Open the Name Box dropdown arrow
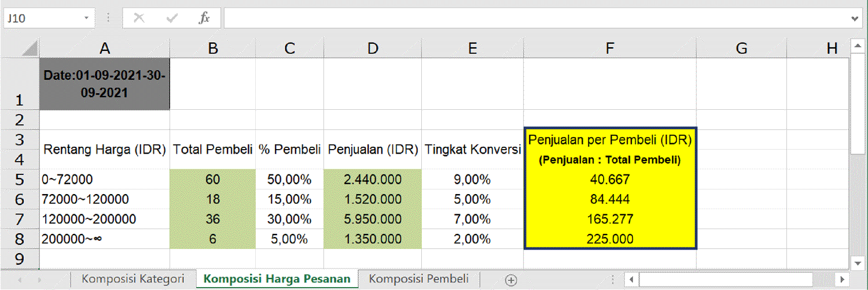The image size is (868, 290). click(x=86, y=18)
